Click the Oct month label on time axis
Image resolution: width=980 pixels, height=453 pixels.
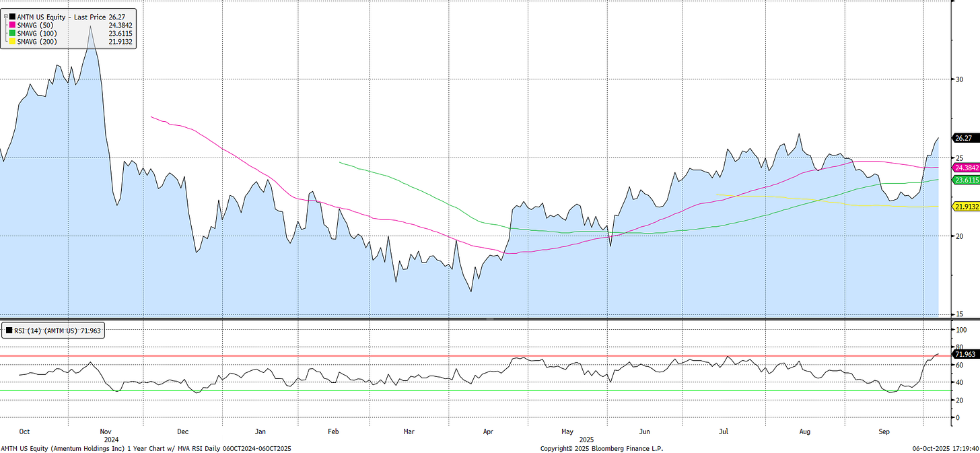coord(25,430)
